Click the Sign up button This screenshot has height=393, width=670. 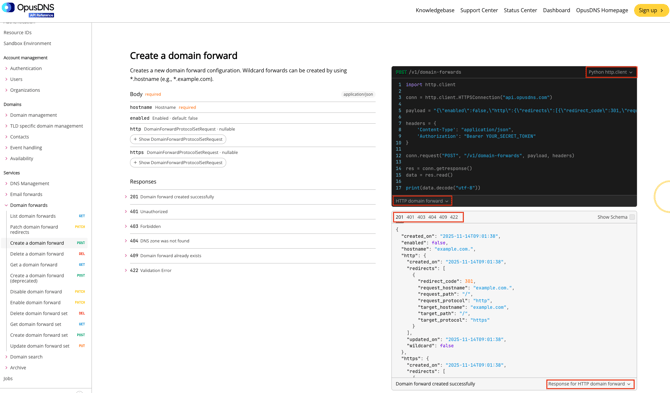tap(651, 10)
